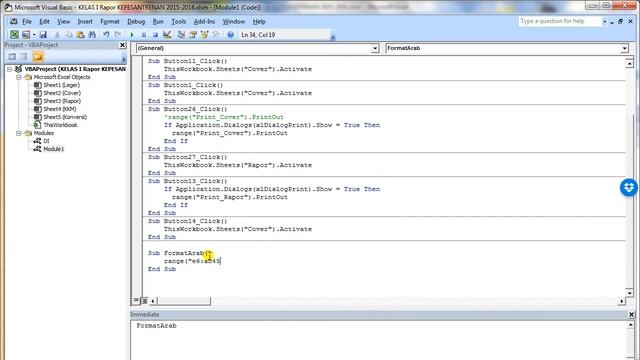Open the Help menu
The image size is (640, 360).
pyautogui.click(x=259, y=22)
